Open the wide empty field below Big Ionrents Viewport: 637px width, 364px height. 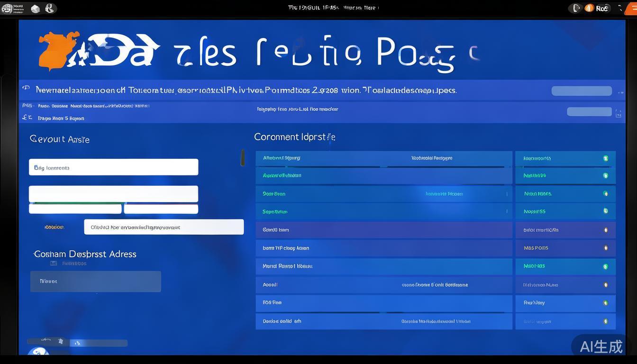coord(113,194)
